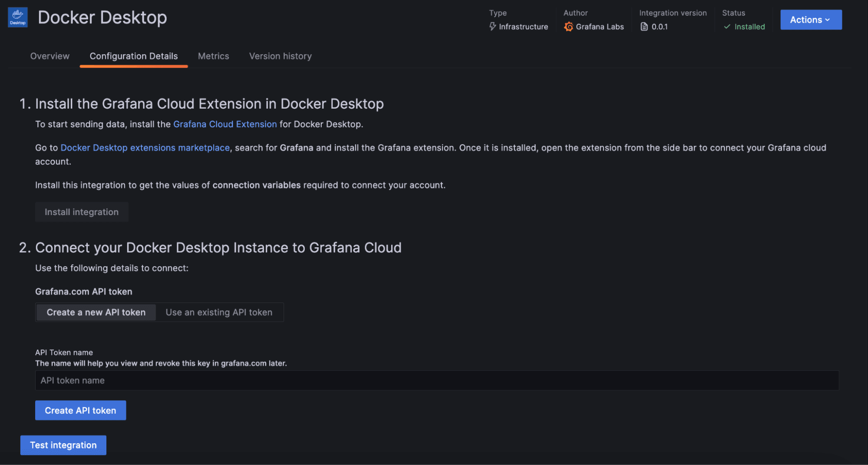Click the Grafana Cloud Extension link
This screenshot has width=868, height=465.
225,124
